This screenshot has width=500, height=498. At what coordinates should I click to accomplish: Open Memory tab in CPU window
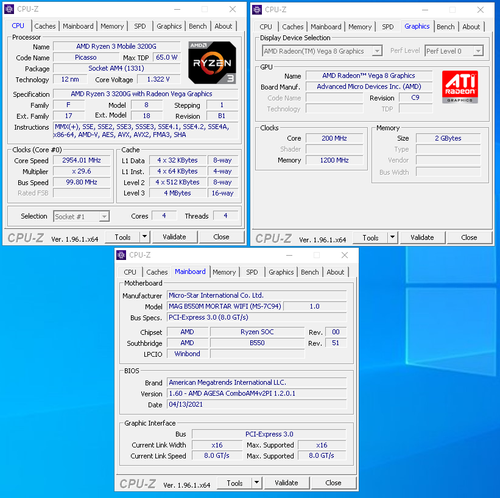112,26
